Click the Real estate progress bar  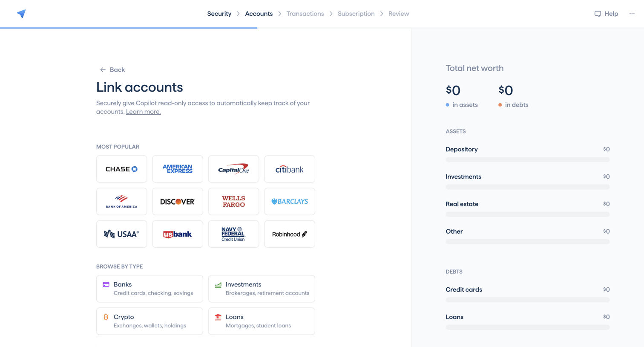(x=528, y=214)
